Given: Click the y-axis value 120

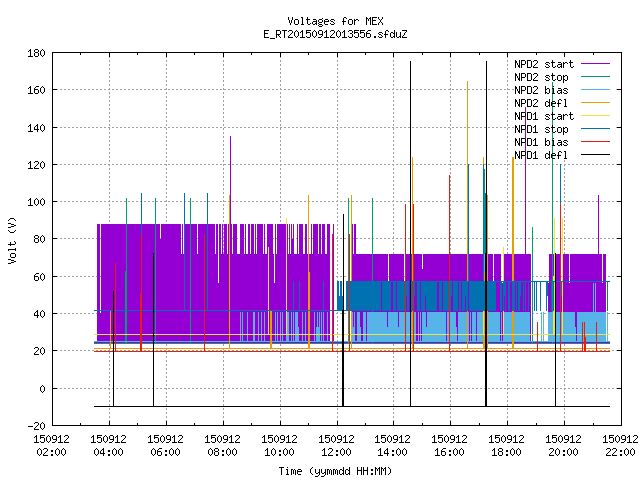Looking at the screenshot, I should pyautogui.click(x=36, y=164).
